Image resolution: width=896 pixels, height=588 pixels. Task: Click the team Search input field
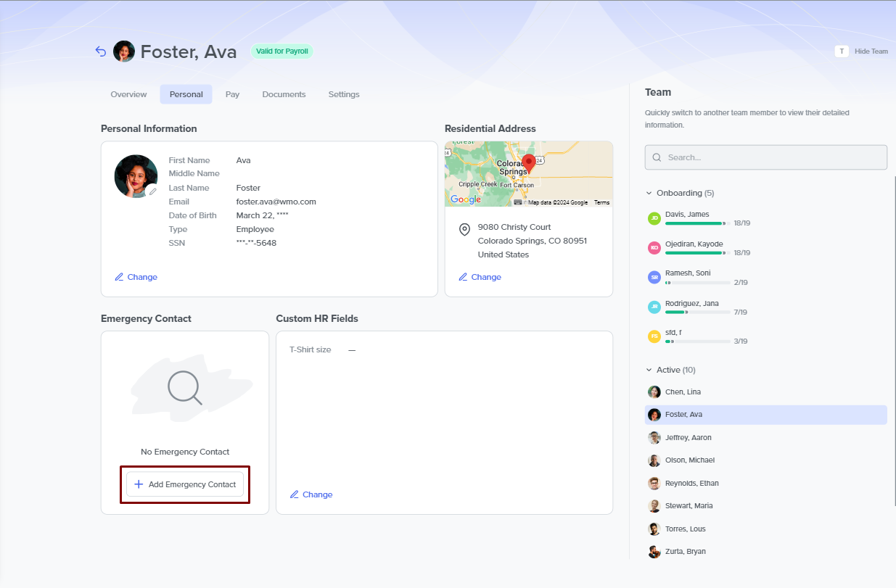pos(765,157)
